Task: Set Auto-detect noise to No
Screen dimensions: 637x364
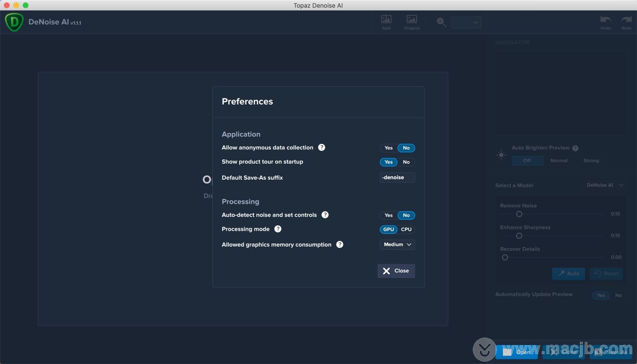Action: [406, 215]
